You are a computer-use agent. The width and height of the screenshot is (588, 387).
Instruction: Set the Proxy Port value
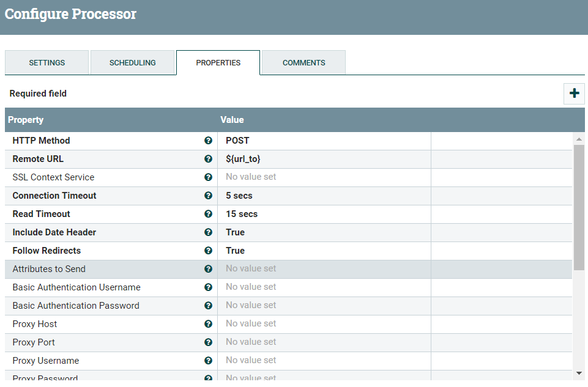tap(324, 343)
